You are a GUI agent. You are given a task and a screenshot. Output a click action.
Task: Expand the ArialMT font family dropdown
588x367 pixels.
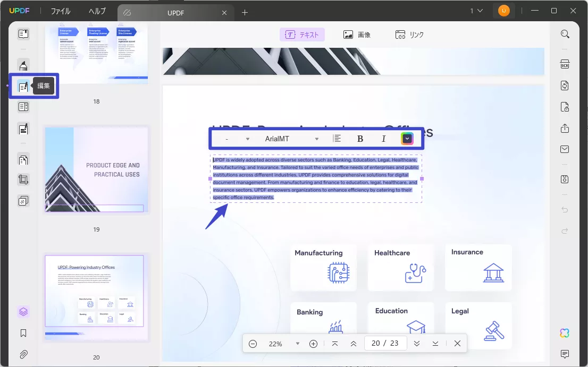(316, 139)
